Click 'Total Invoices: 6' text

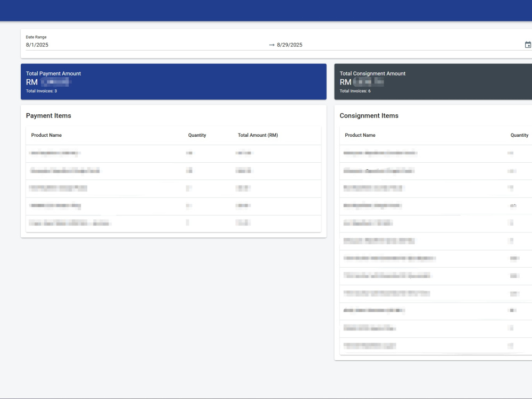click(355, 91)
